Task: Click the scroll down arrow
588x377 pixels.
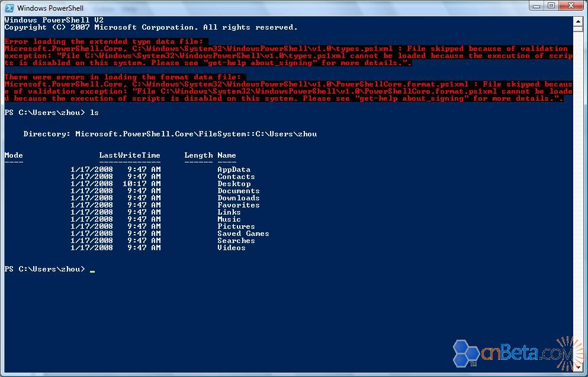Action: click(578, 367)
